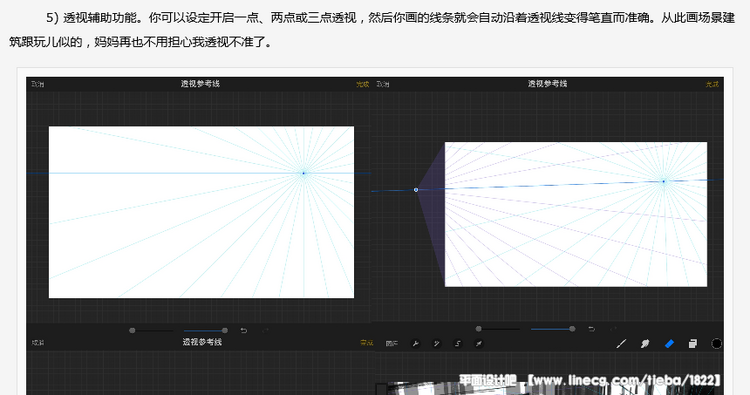Open the wrench Actions menu icon
Viewport: 750px width, 395px height.
[416, 343]
